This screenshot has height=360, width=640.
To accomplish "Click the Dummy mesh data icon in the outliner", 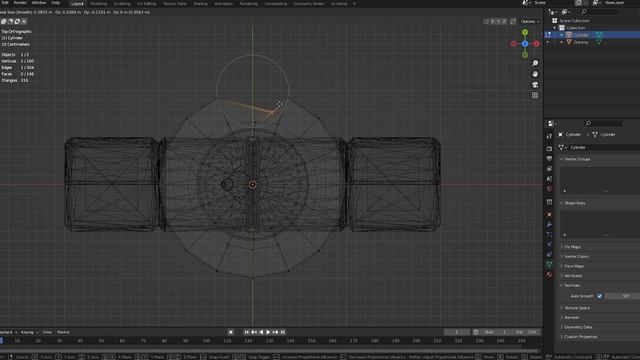I will tap(599, 42).
